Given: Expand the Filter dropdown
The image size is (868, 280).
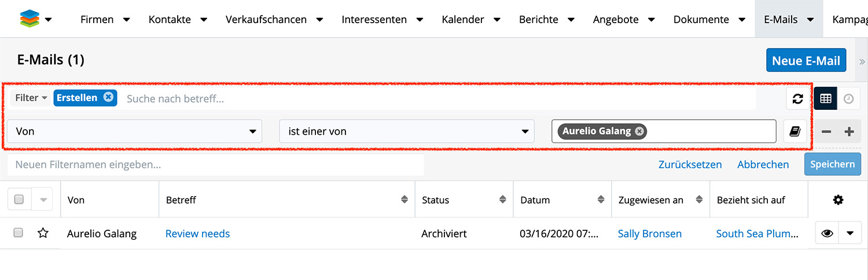Looking at the screenshot, I should point(31,98).
